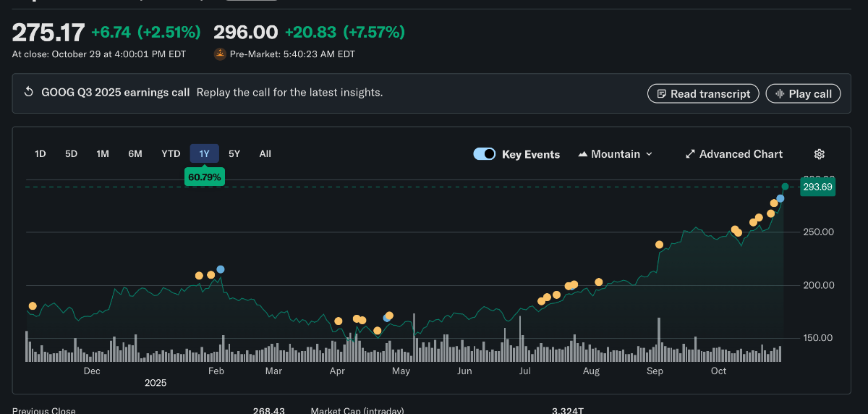Open the Advanced Chart link
The height and width of the screenshot is (414, 868).
(740, 154)
